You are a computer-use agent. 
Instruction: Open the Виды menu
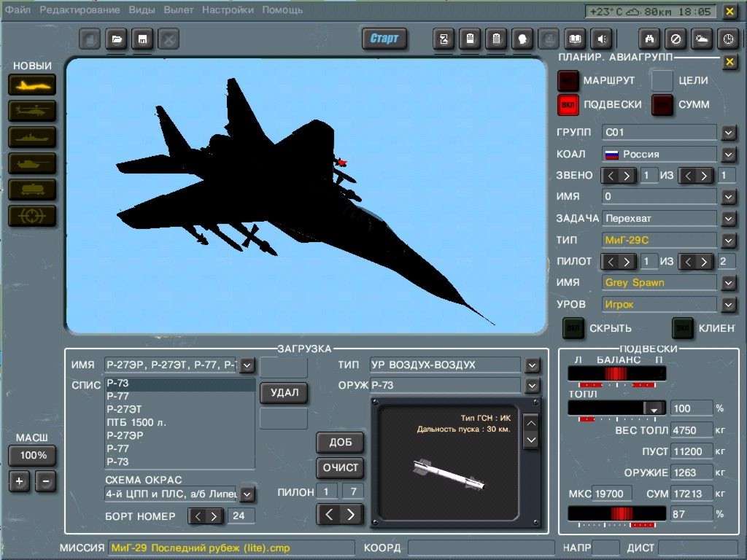(x=142, y=9)
